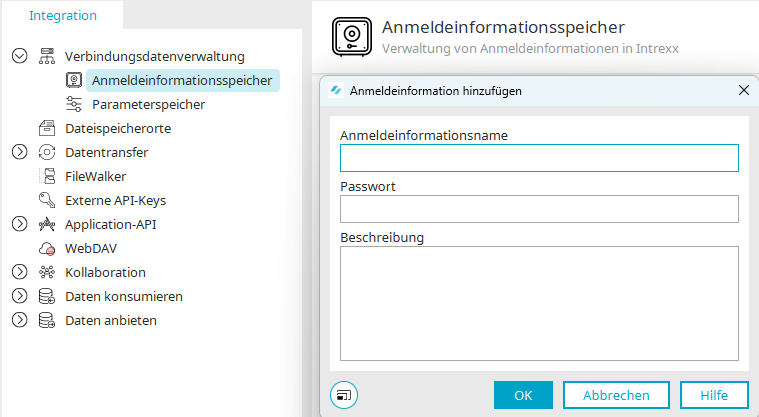The width and height of the screenshot is (759, 417).
Task: Open the Hilfe button
Action: [x=714, y=395]
